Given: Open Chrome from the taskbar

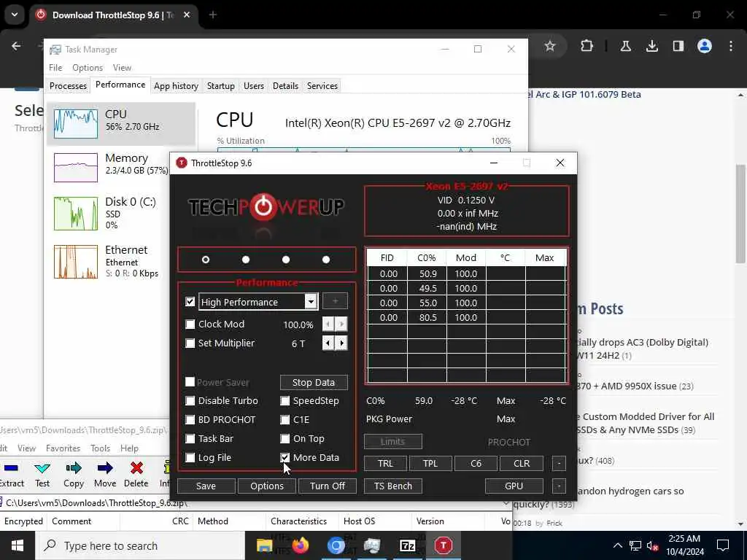Looking at the screenshot, I should 336,545.
